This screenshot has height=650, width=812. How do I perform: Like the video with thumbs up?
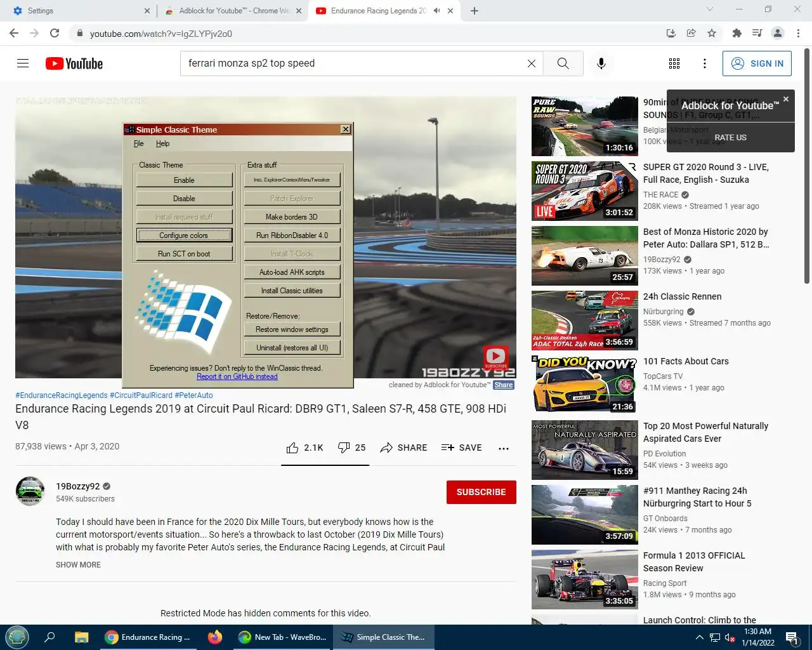(304, 448)
